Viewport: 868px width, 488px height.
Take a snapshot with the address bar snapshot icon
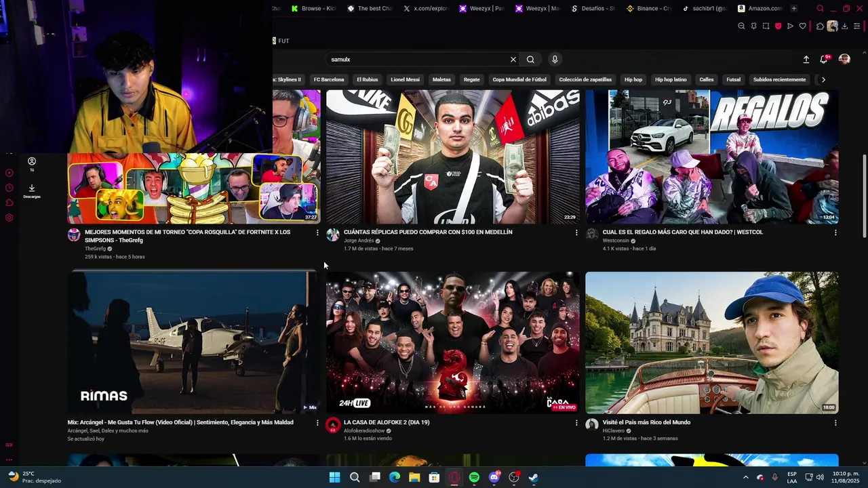(766, 26)
